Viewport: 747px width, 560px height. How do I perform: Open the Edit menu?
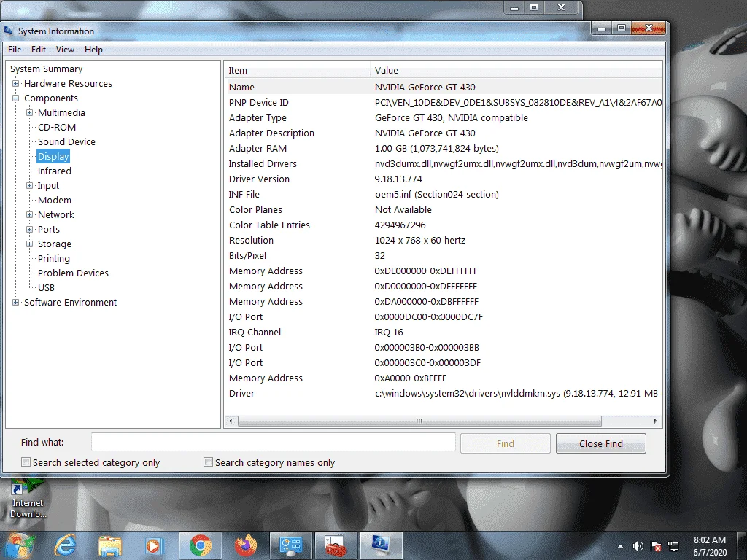pos(39,50)
